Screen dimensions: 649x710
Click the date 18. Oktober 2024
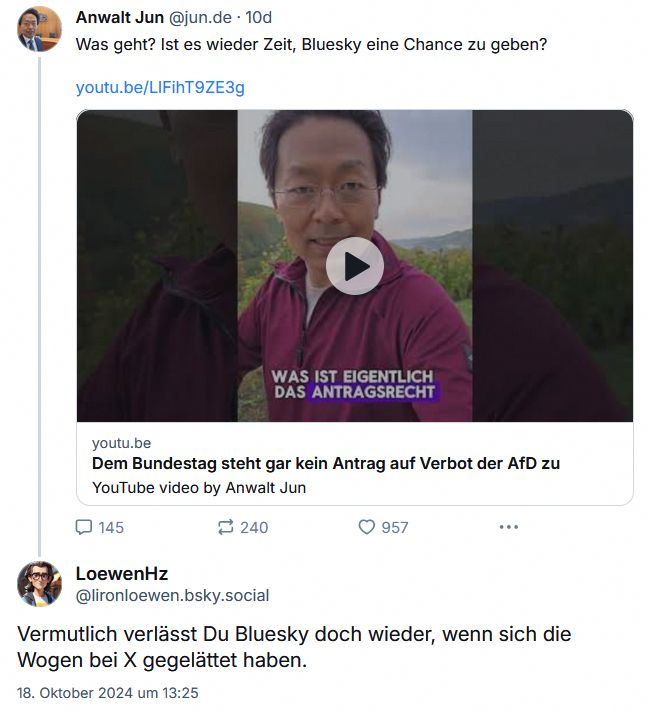click(74, 693)
